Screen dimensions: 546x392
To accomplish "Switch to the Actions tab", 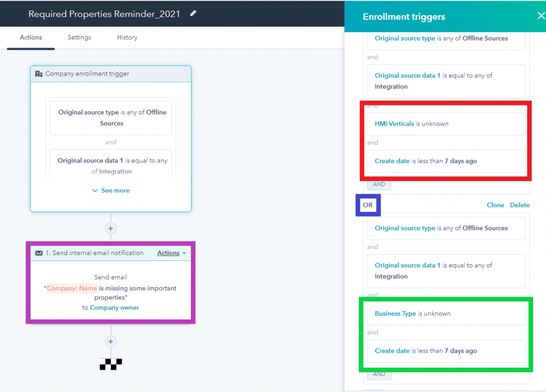I will click(x=30, y=38).
